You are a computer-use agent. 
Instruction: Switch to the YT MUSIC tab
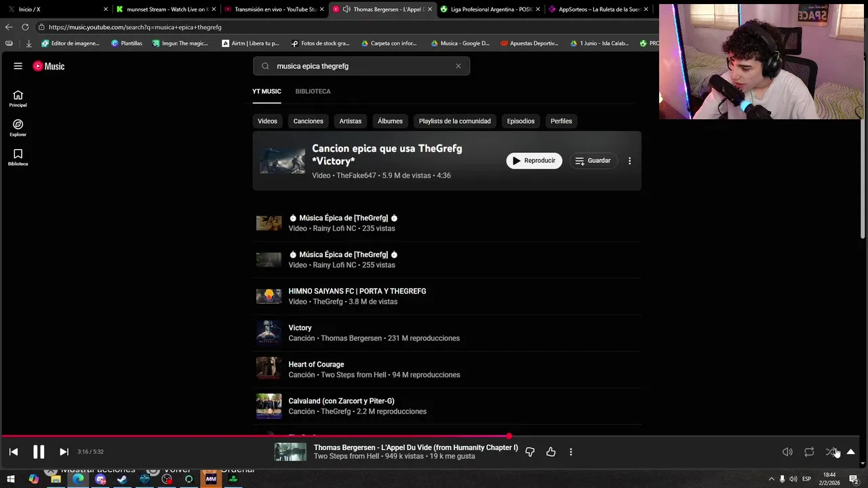tap(267, 91)
